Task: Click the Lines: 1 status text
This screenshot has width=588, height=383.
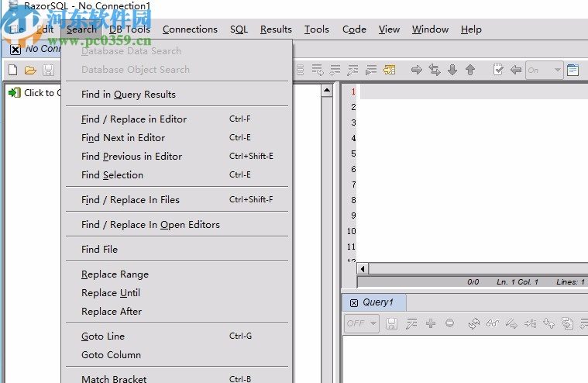Action: coord(570,281)
